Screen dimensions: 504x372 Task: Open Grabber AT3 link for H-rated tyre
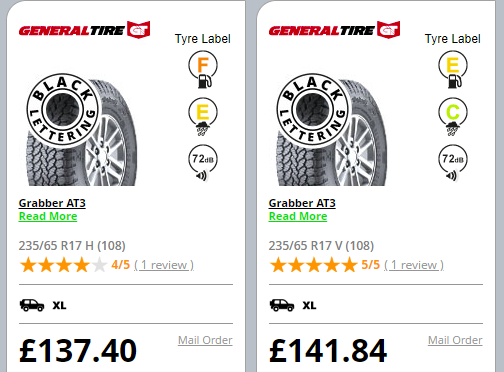[x=52, y=203]
